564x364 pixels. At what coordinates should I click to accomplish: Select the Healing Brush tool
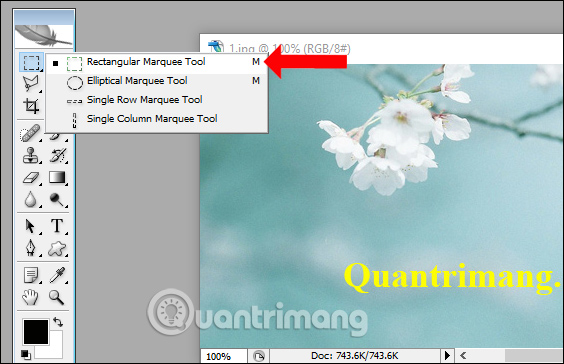(x=31, y=133)
